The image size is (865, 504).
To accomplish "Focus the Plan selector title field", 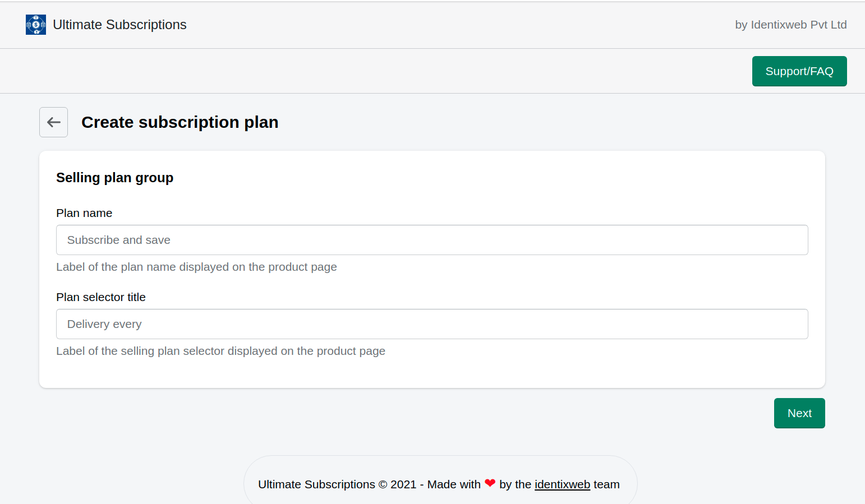I will coord(432,324).
